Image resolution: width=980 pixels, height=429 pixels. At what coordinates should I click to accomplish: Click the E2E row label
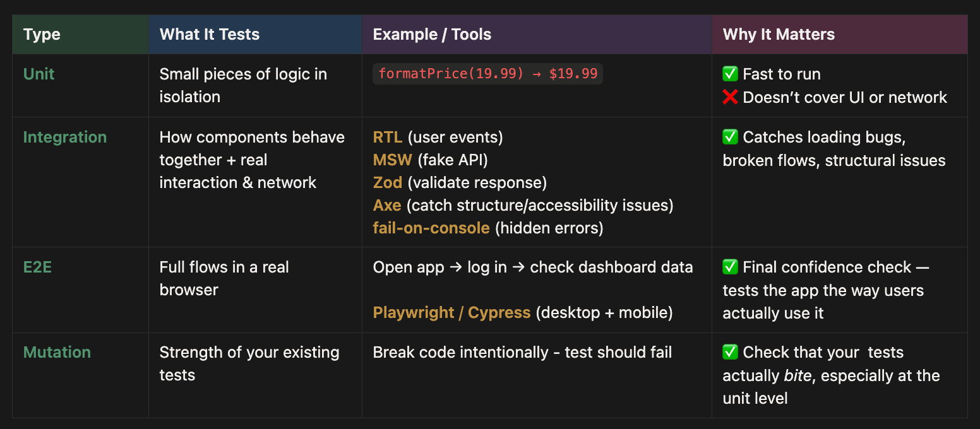[37, 267]
